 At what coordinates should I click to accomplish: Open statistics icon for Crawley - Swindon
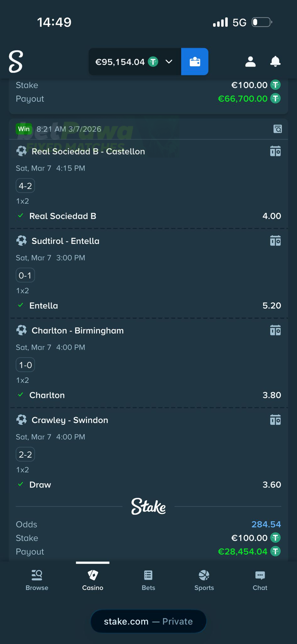pos(275,420)
